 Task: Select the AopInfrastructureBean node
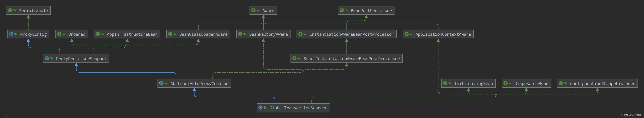tap(127, 34)
